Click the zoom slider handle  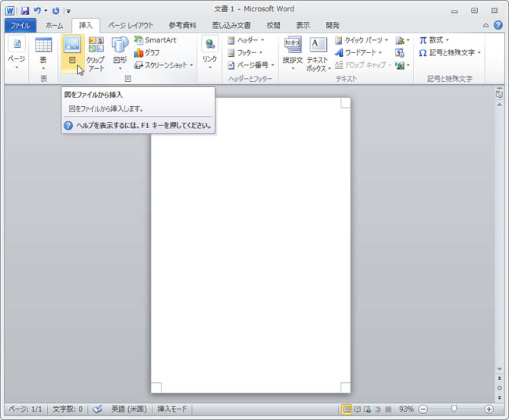click(x=454, y=409)
